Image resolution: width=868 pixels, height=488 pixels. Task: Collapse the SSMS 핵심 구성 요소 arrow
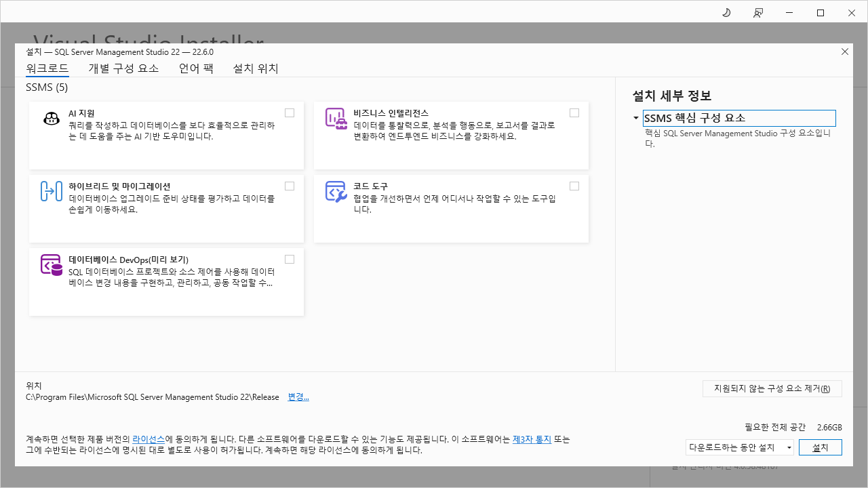point(636,118)
